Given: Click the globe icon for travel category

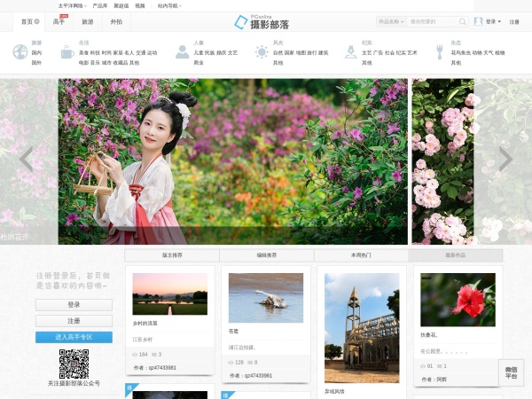Looking at the screenshot, I should [20, 52].
